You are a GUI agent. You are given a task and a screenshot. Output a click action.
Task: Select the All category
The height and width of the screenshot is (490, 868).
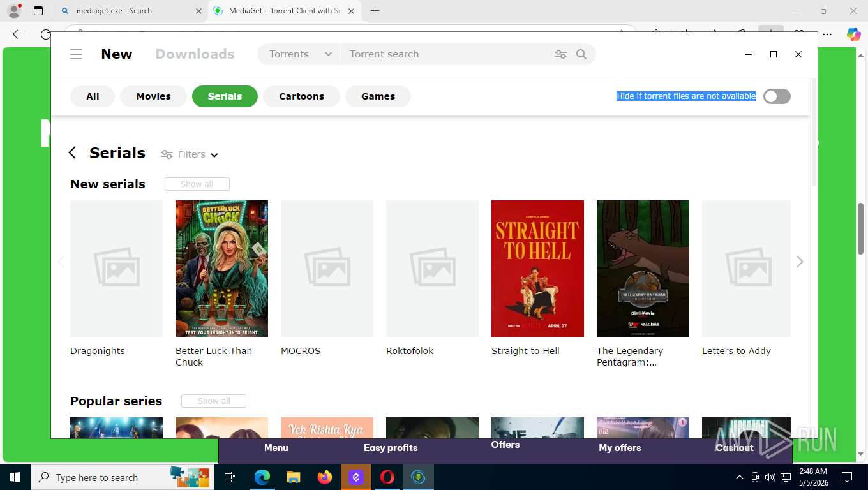[x=93, y=96]
